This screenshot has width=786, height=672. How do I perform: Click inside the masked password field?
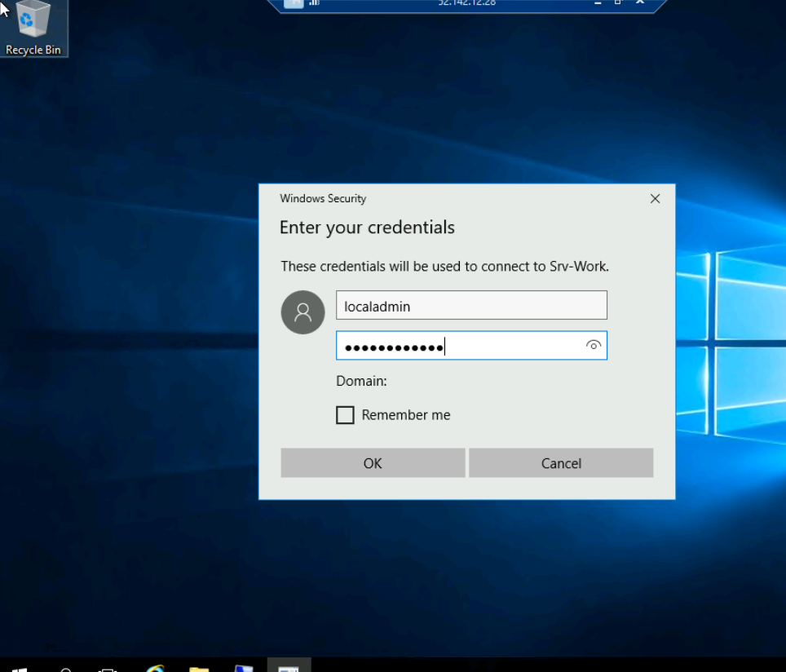click(x=471, y=346)
